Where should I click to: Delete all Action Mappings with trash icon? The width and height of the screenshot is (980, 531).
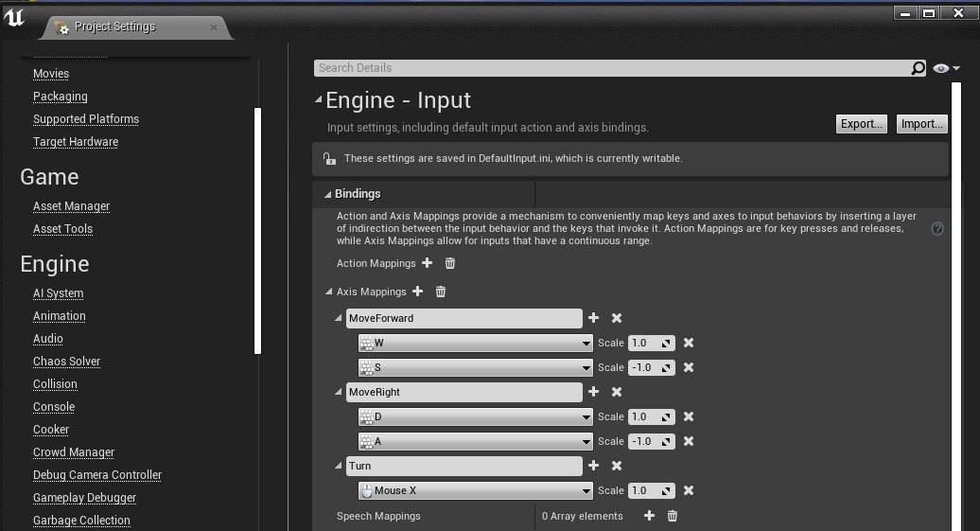[x=450, y=263]
